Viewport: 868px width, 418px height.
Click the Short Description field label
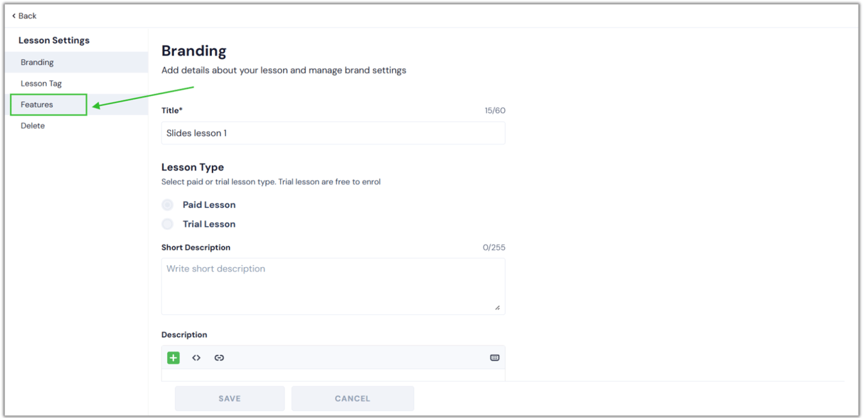196,248
